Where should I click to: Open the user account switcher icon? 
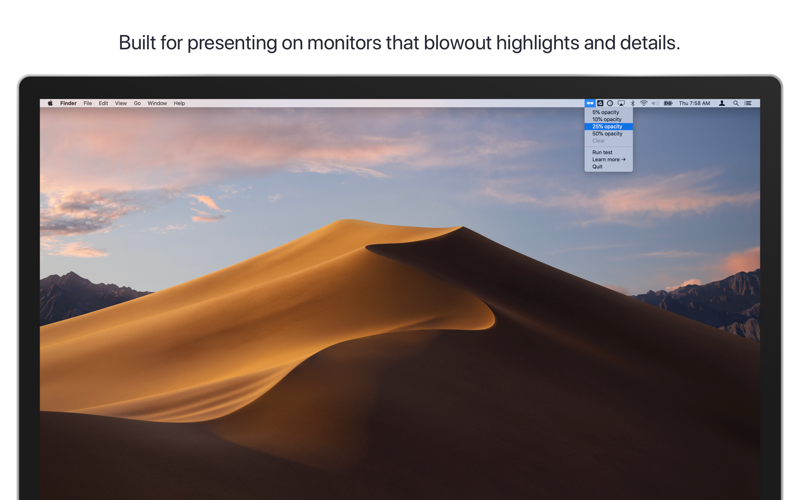tap(722, 103)
